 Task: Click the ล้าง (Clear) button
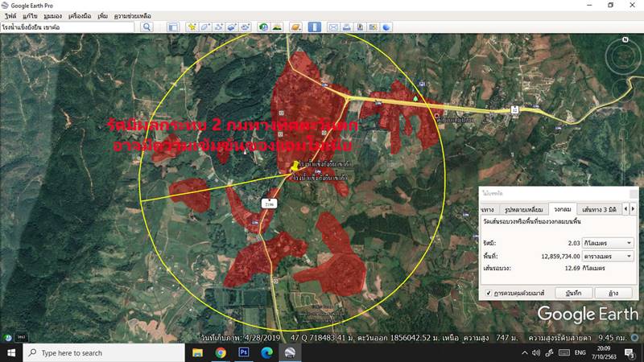(x=613, y=293)
